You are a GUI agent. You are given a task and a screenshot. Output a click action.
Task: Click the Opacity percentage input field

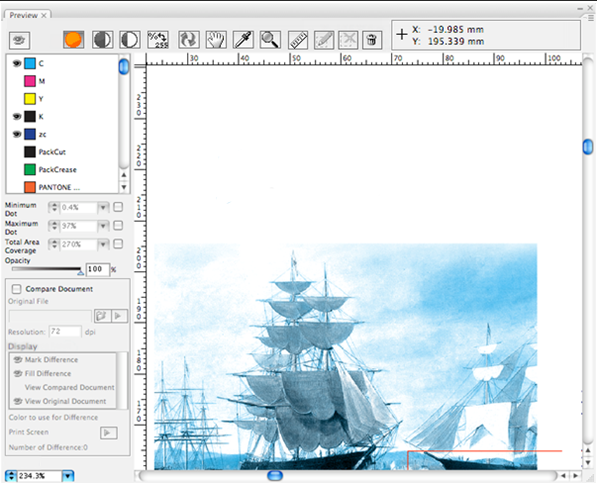[x=97, y=269]
